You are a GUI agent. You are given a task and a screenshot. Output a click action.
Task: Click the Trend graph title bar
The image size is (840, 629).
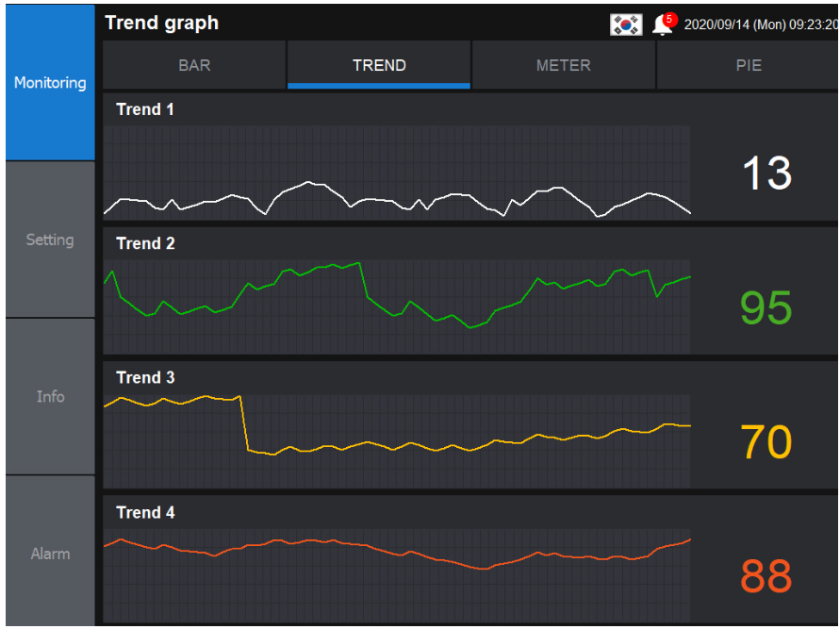tap(160, 23)
